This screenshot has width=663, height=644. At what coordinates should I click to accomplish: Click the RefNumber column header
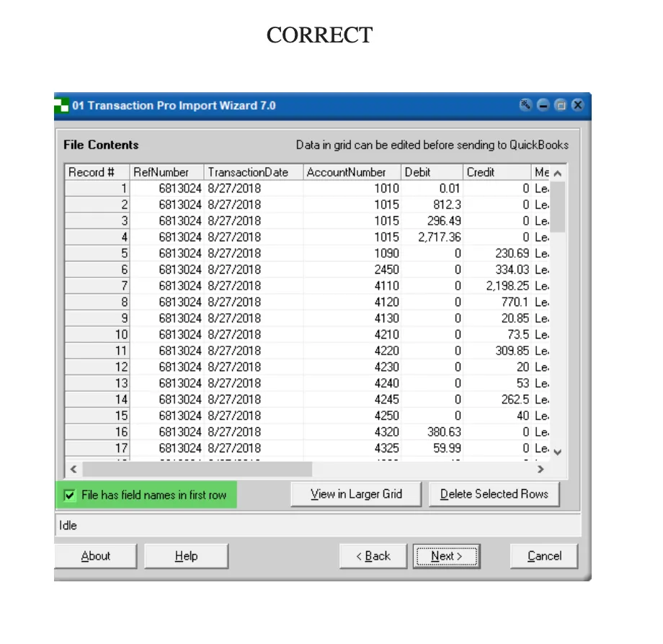coord(166,172)
